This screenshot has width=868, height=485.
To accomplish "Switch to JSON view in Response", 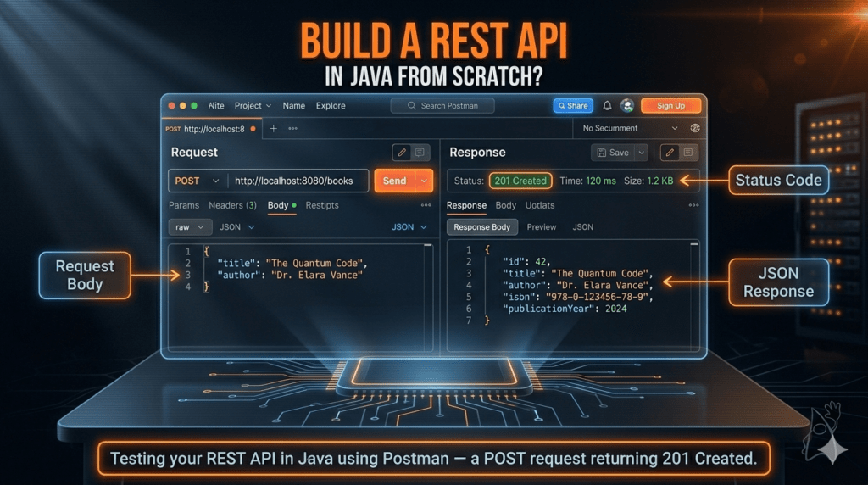I will (x=583, y=227).
